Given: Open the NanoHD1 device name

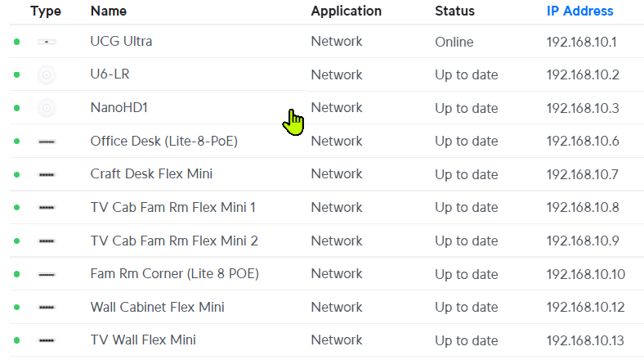Looking at the screenshot, I should point(119,108).
